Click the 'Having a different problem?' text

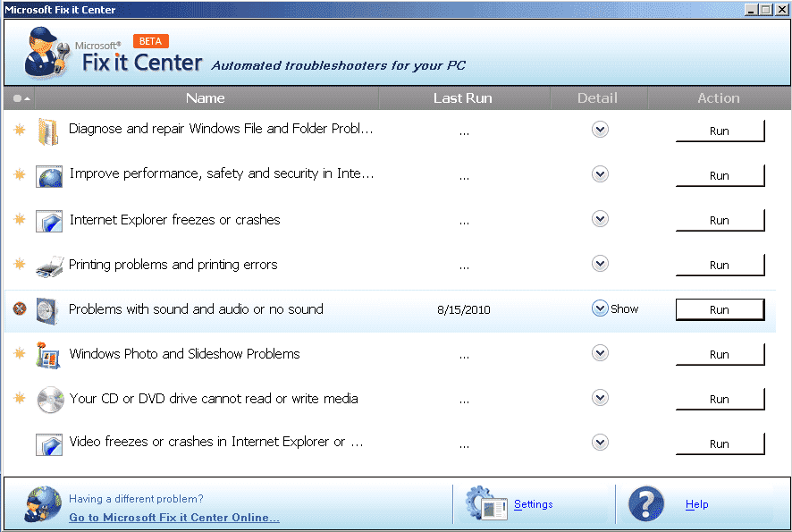[136, 499]
